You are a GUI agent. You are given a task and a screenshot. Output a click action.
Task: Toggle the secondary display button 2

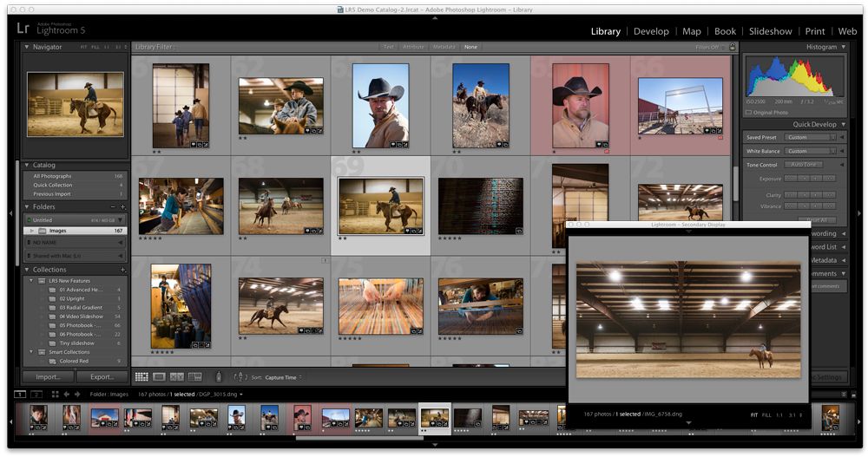(x=36, y=395)
